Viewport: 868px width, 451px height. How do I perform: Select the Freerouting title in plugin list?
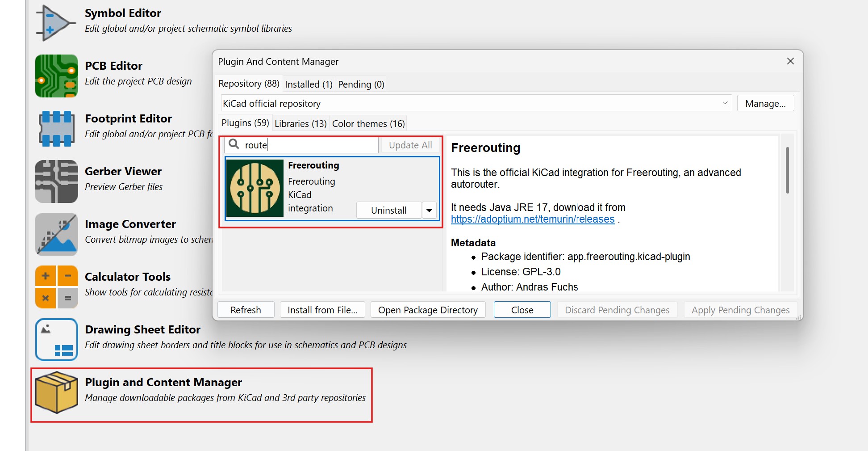(313, 165)
